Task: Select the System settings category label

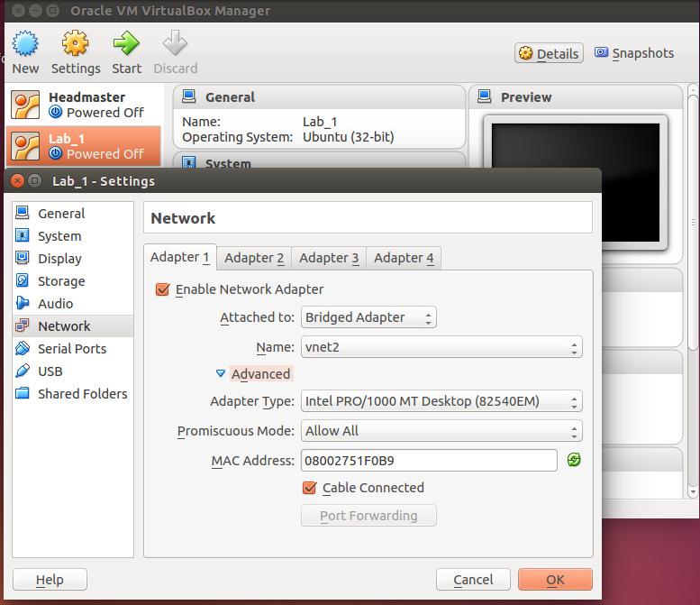Action: click(x=59, y=236)
